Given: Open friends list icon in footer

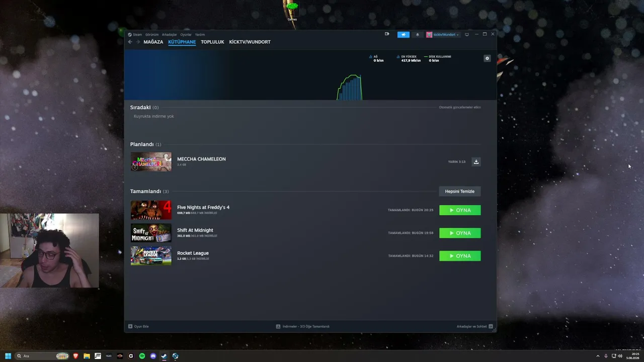Looking at the screenshot, I should [x=491, y=326].
